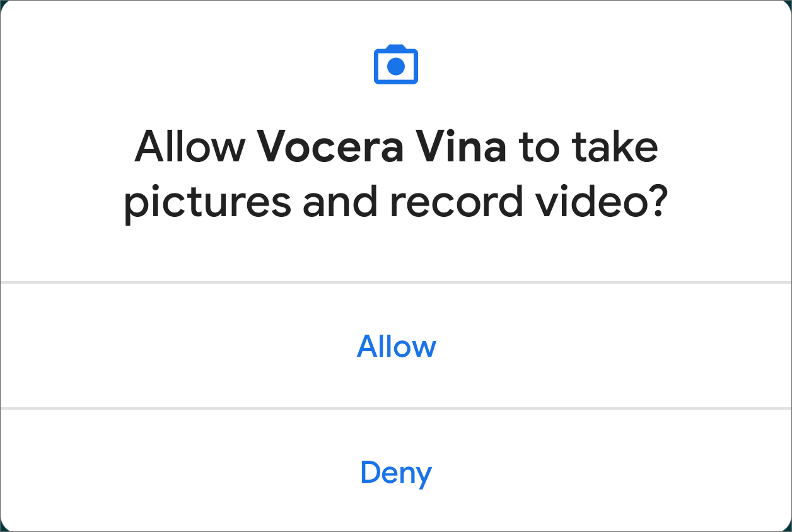The height and width of the screenshot is (532, 792).
Task: Click the divider above the Allow row
Action: click(x=396, y=281)
